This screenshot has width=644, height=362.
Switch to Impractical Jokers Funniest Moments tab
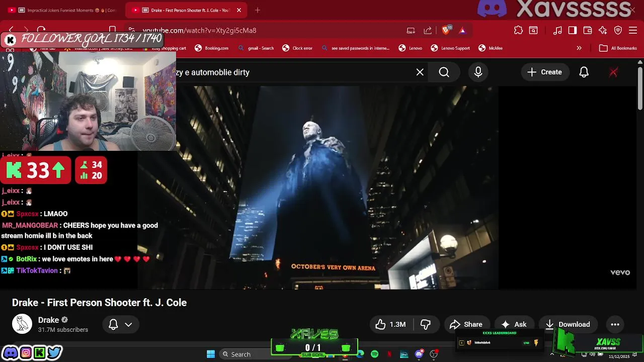(67, 10)
